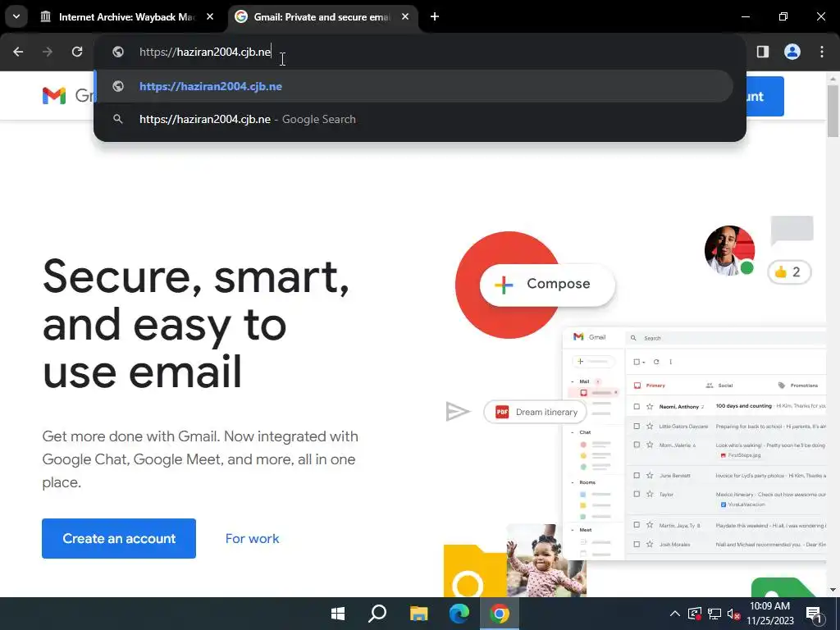Click the Gmail M logo
840x630 pixels.
click(54, 96)
